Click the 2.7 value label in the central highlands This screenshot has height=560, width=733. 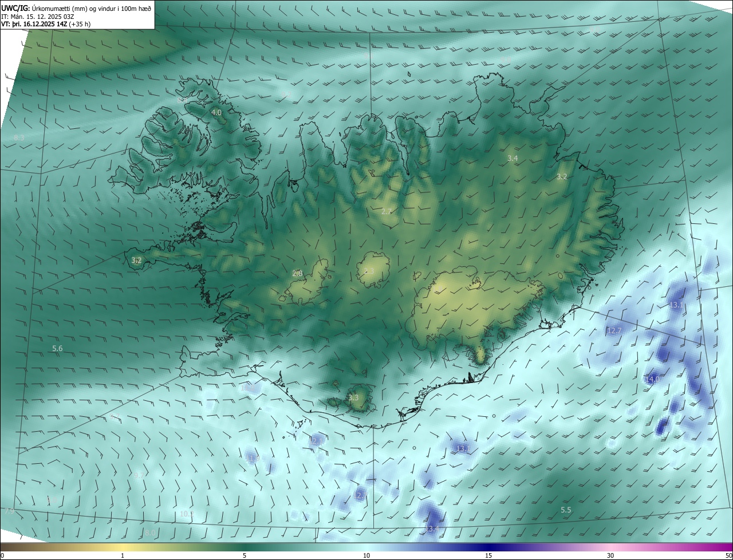(387, 211)
